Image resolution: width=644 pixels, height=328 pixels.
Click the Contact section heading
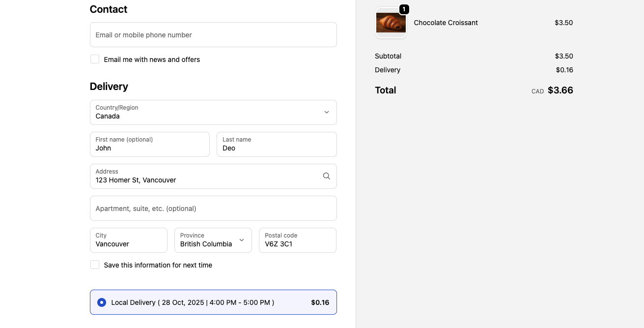tap(108, 9)
